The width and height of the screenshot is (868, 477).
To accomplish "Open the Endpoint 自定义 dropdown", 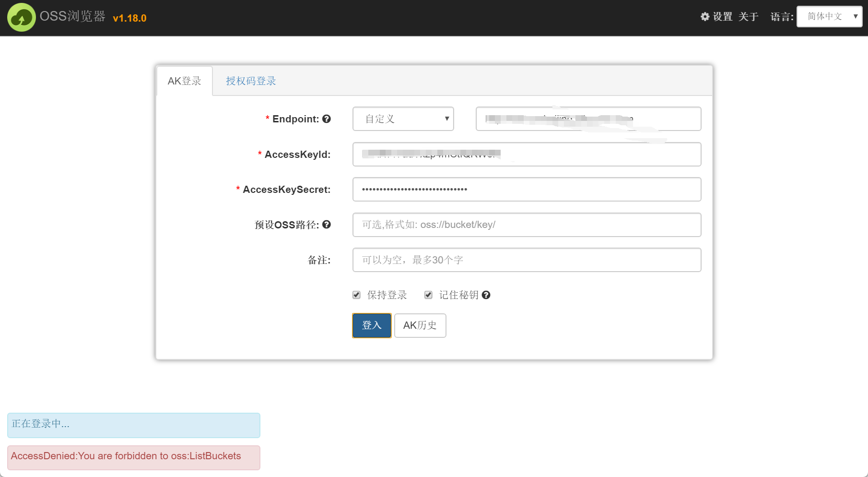I will (403, 119).
